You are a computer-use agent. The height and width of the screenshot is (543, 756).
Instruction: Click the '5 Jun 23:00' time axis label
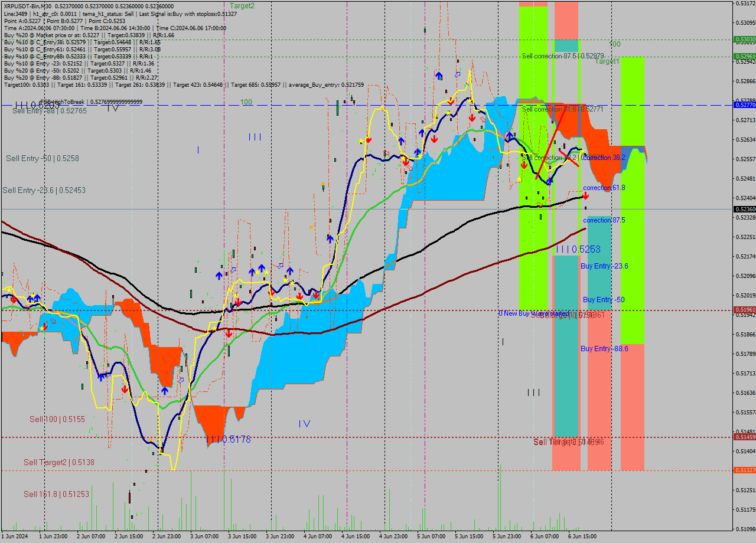click(508, 537)
